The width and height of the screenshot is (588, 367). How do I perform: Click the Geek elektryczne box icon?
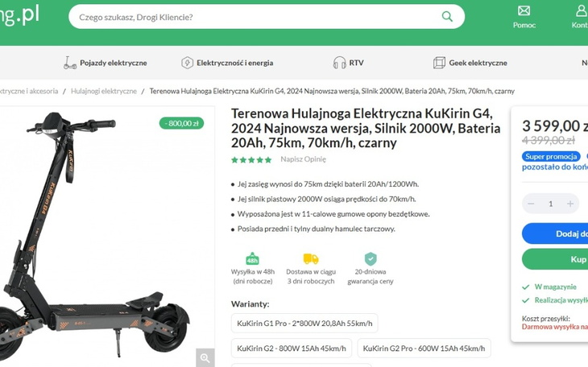[439, 63]
